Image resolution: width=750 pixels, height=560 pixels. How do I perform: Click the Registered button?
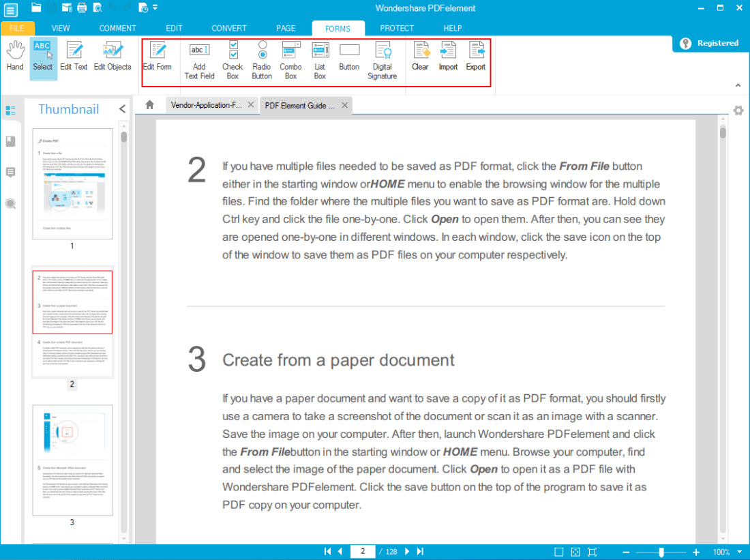point(710,43)
